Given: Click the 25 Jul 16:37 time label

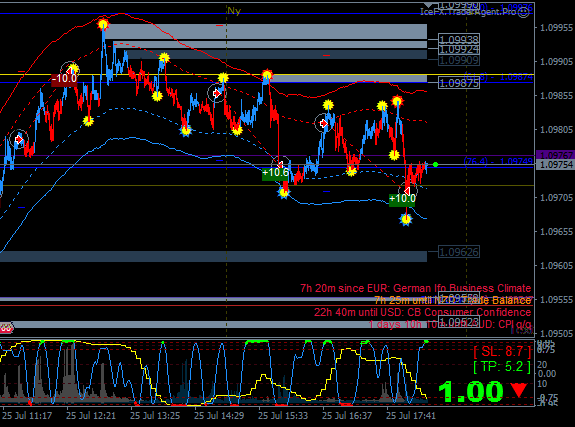Looking at the screenshot, I should [347, 416].
